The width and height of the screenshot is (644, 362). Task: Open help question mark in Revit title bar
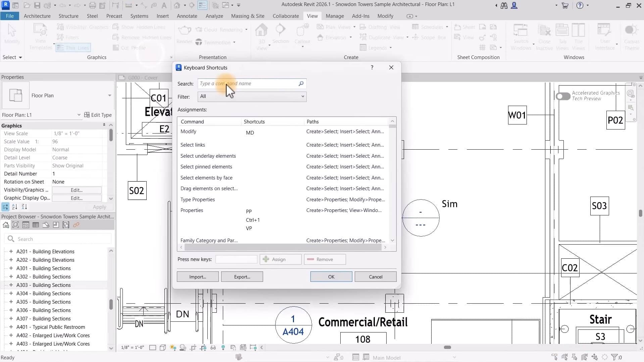(580, 5)
